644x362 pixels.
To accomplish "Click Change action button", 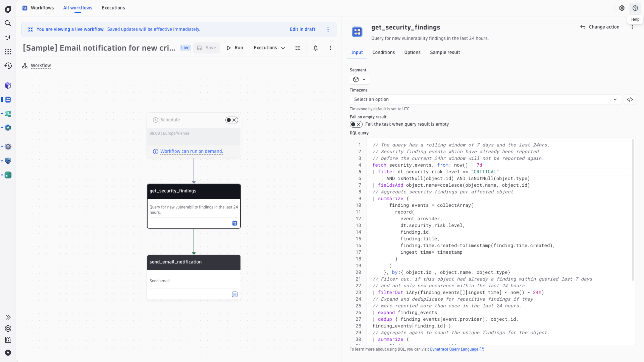I will point(600,27).
